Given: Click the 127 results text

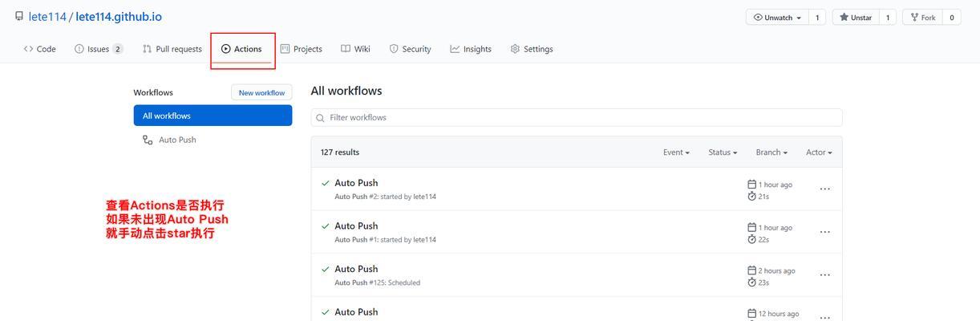Looking at the screenshot, I should pos(340,152).
